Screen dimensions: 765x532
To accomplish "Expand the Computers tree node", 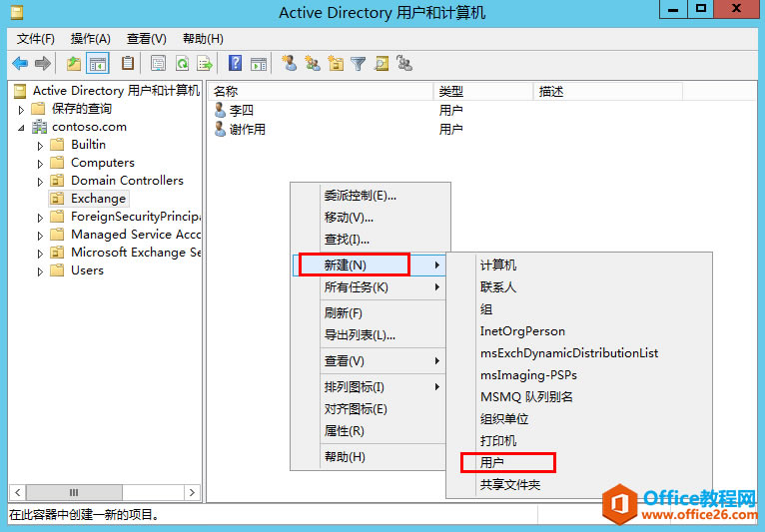I will pyautogui.click(x=41, y=164).
